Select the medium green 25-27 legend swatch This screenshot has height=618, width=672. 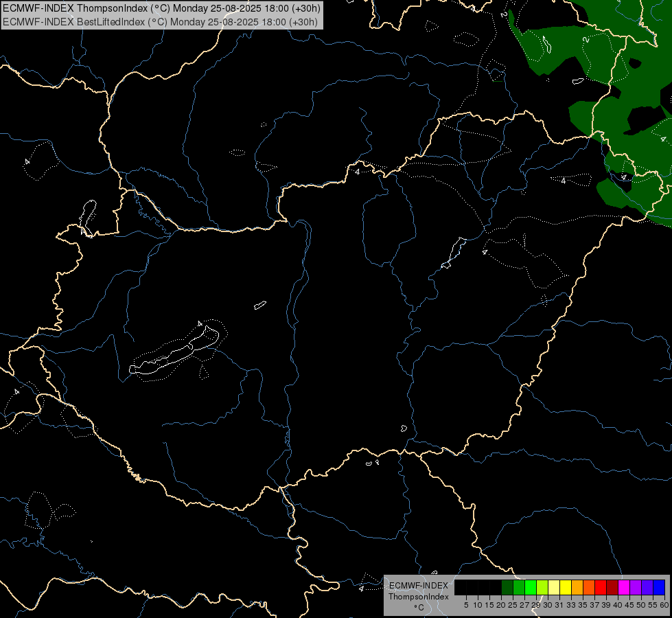coord(519,587)
